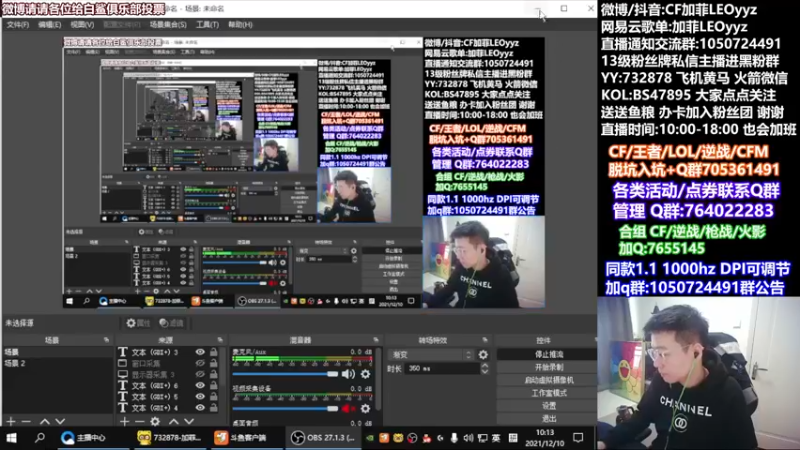Open the Windows Start menu
Screen dimensions: 800x450
(11, 438)
